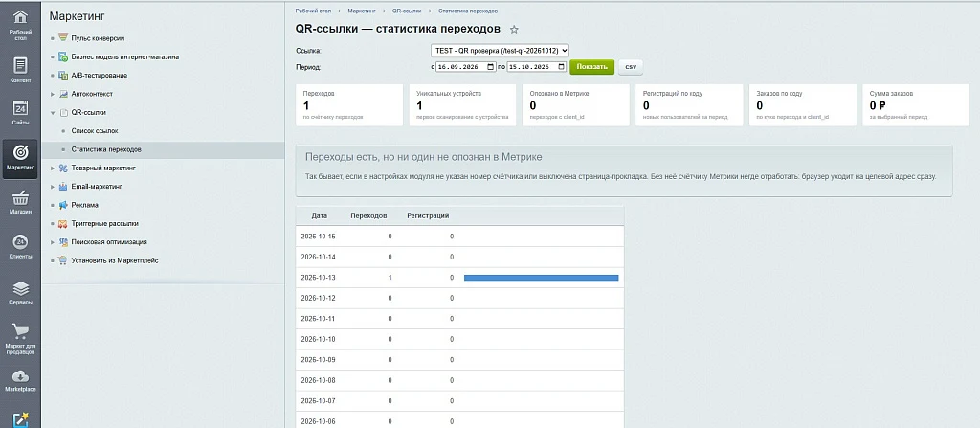The image size is (980, 428).
Task: Open the Клиенты sidebar section
Action: tap(21, 246)
